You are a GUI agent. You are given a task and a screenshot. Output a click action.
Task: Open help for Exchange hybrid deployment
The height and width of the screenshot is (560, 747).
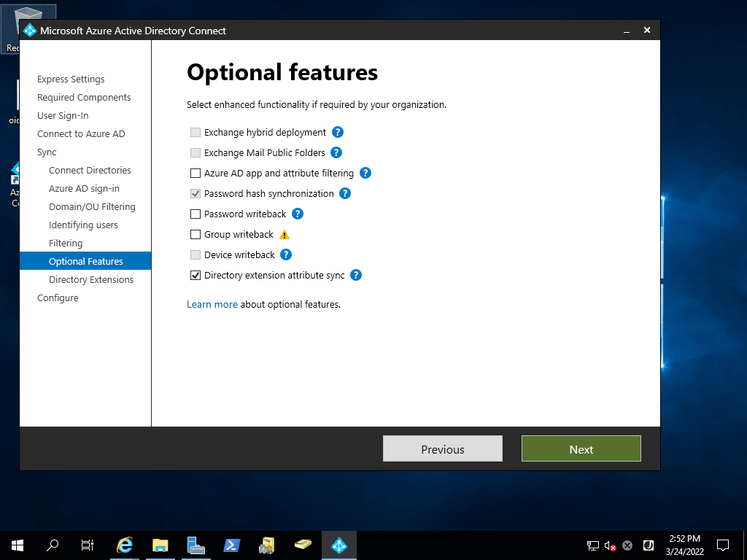pos(337,133)
